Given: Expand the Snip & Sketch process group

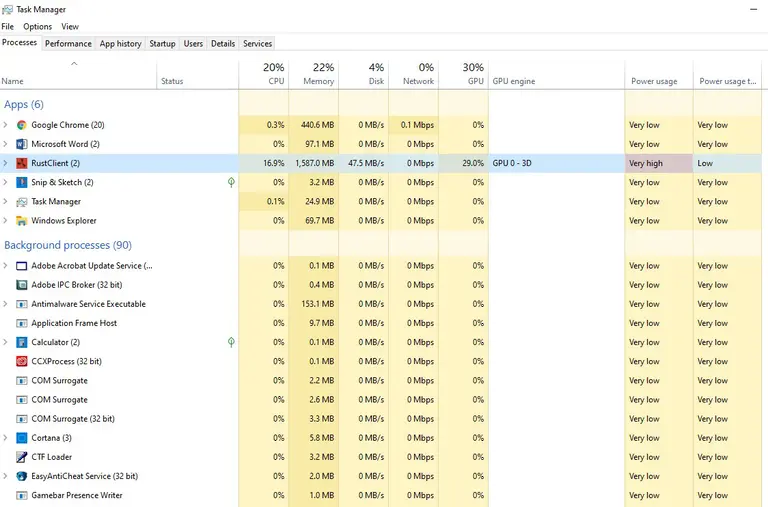Looking at the screenshot, I should [5, 182].
